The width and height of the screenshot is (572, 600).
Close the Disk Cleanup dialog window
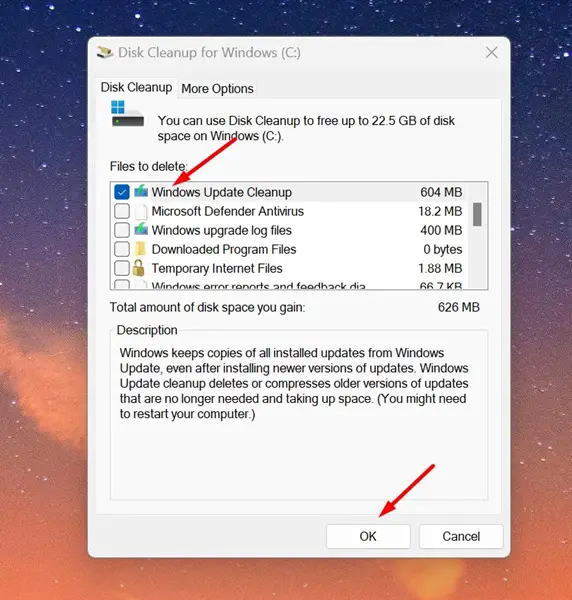(492, 52)
